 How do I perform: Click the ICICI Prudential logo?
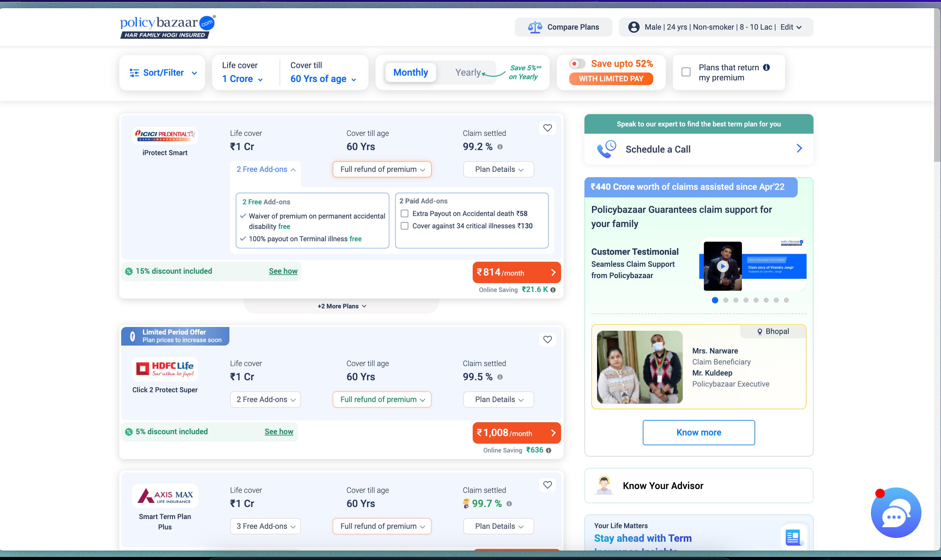165,135
